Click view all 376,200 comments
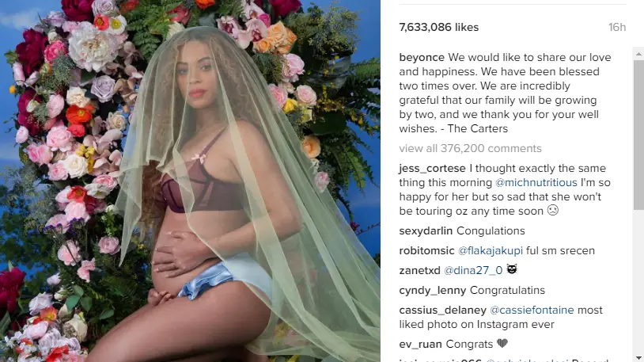Viewport: 644px width, 362px height. [x=470, y=148]
